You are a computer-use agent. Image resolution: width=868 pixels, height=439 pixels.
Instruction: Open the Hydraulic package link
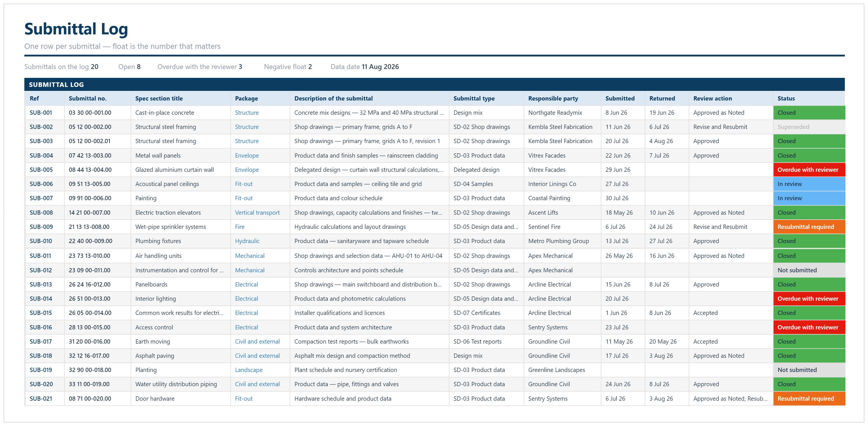click(247, 241)
